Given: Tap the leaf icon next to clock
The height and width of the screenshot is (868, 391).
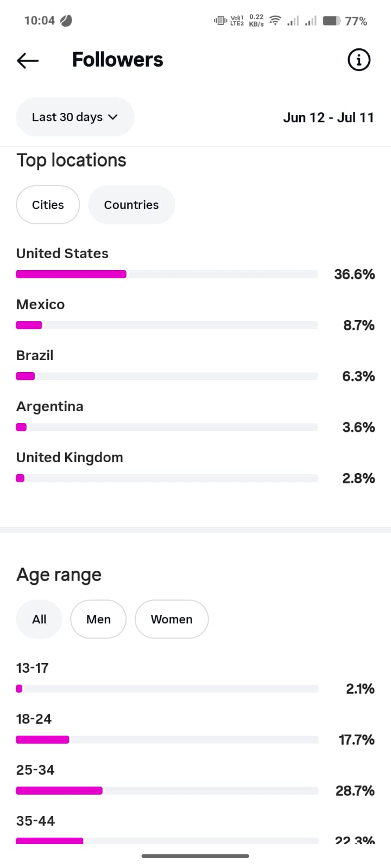Looking at the screenshot, I should (66, 21).
